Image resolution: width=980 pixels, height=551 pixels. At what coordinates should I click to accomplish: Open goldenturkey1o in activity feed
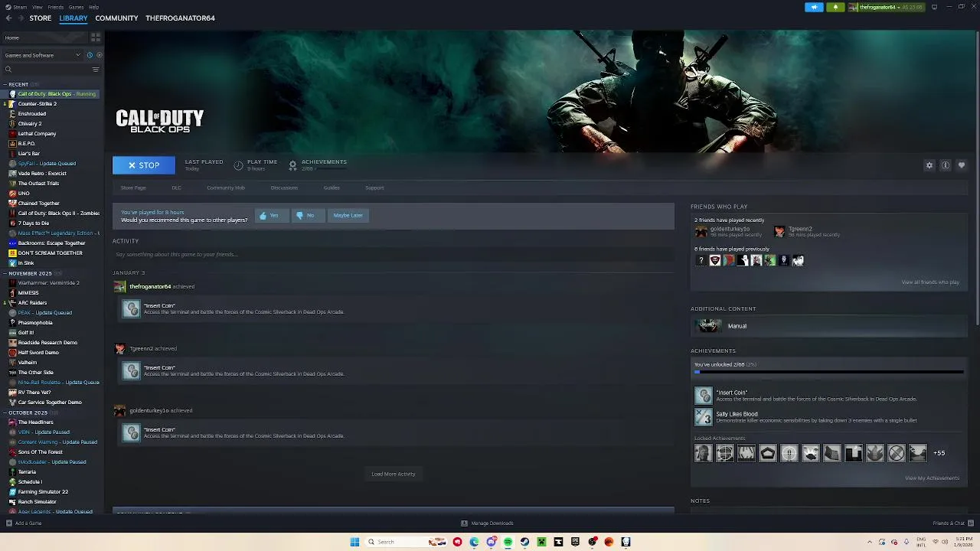(149, 411)
